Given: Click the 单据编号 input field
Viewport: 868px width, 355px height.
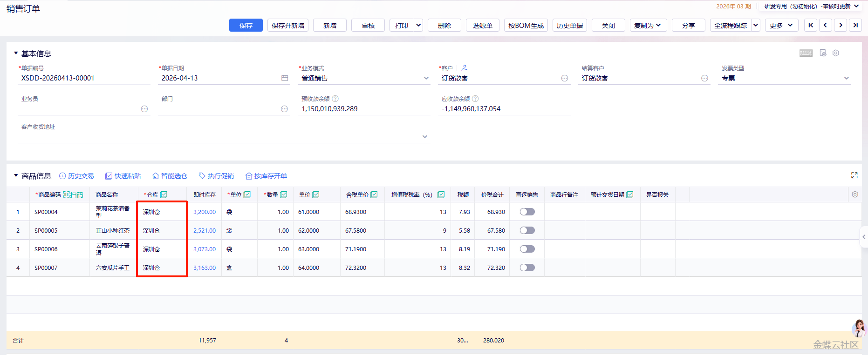Looking at the screenshot, I should tap(84, 78).
